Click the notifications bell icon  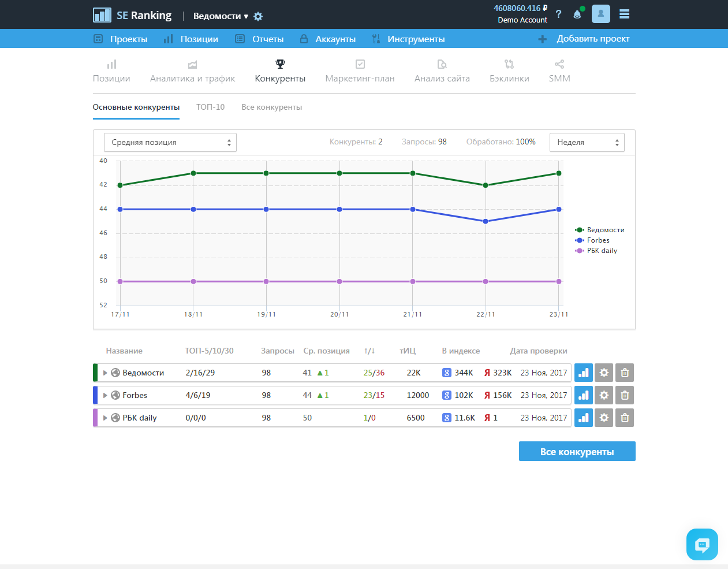click(577, 14)
